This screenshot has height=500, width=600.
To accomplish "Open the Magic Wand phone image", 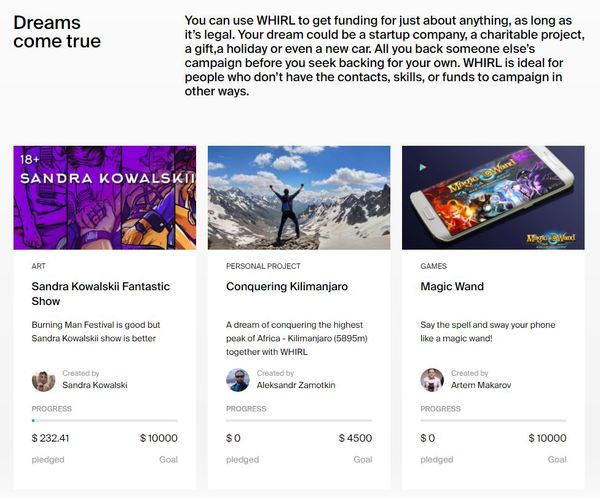I will pos(493,198).
